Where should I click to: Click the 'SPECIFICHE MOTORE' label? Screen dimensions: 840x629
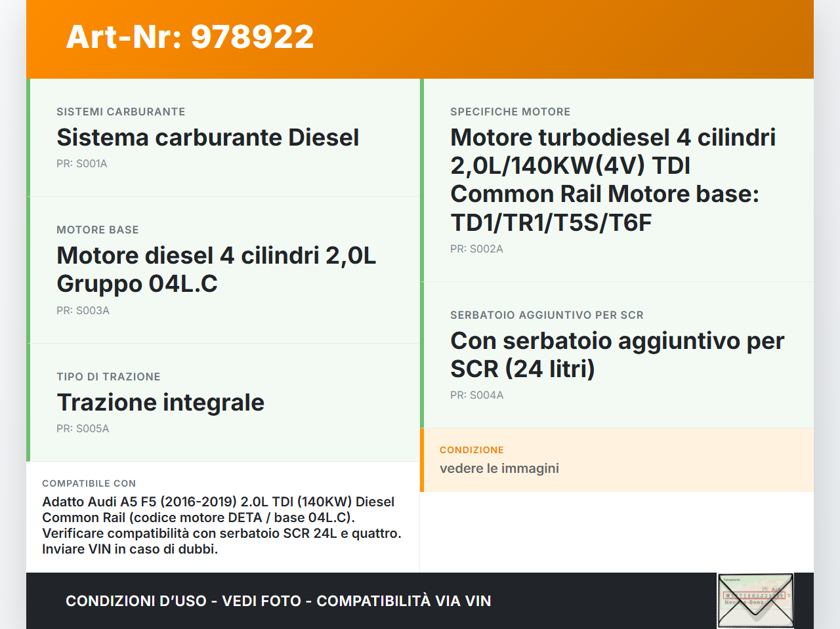pos(511,112)
